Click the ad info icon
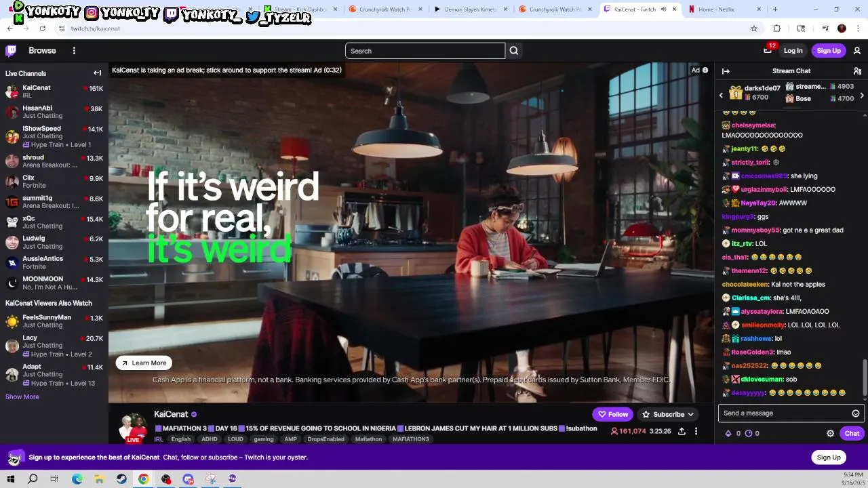This screenshot has height=488, width=868. coord(705,70)
